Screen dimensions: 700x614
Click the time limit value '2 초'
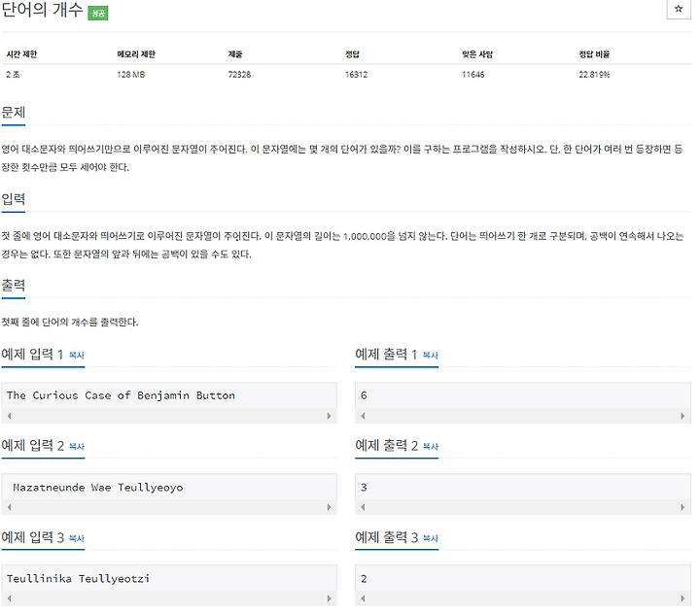[13, 75]
